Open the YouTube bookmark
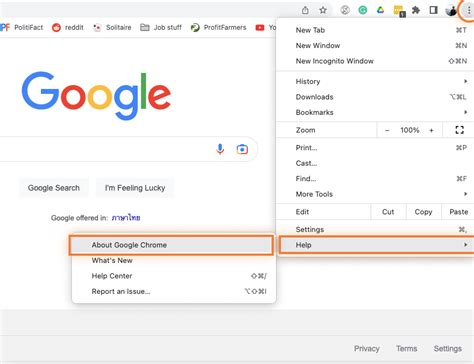Viewport: 474px width, 364px height. (266, 27)
